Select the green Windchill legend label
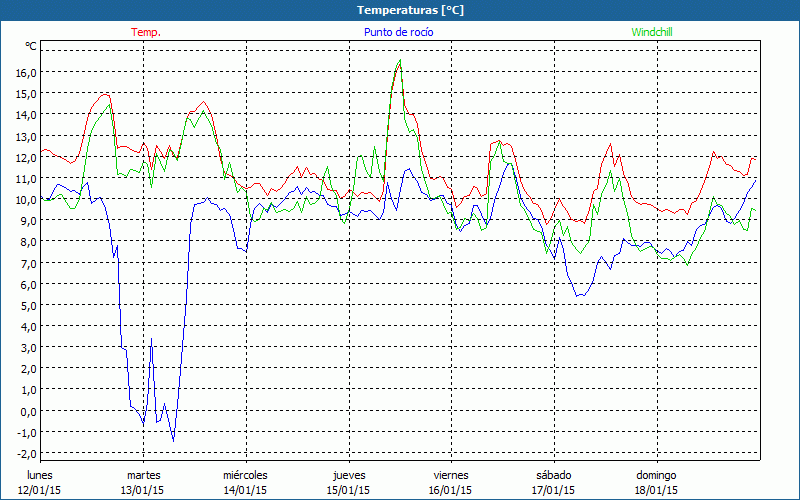 (653, 32)
